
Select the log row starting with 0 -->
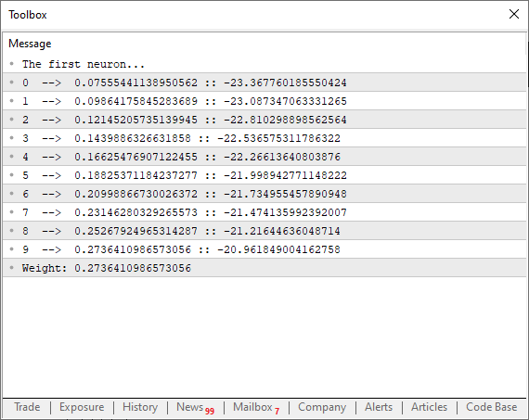pos(264,83)
